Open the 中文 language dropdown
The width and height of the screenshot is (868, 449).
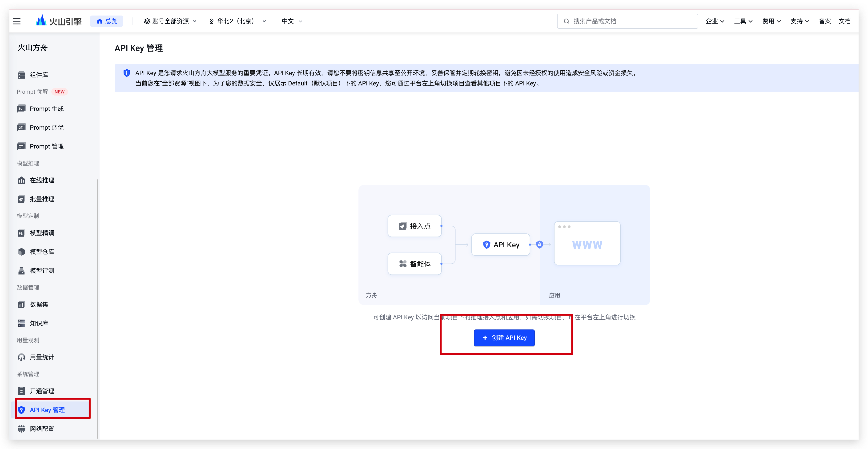pos(291,21)
